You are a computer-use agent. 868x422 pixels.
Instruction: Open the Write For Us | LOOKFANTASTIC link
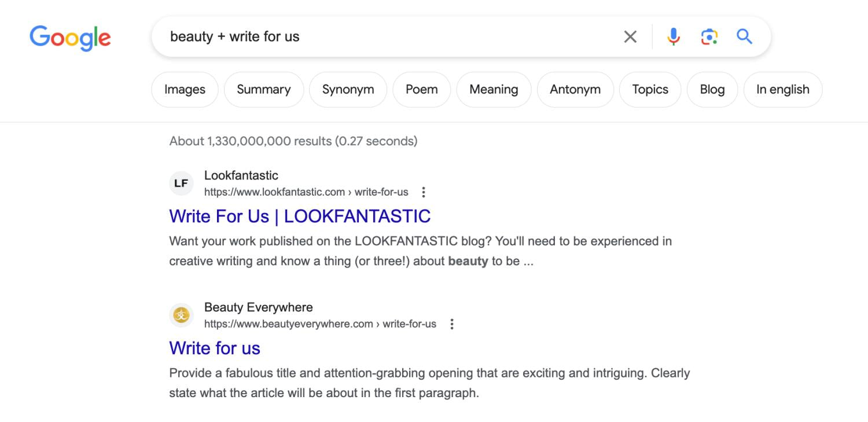(300, 216)
